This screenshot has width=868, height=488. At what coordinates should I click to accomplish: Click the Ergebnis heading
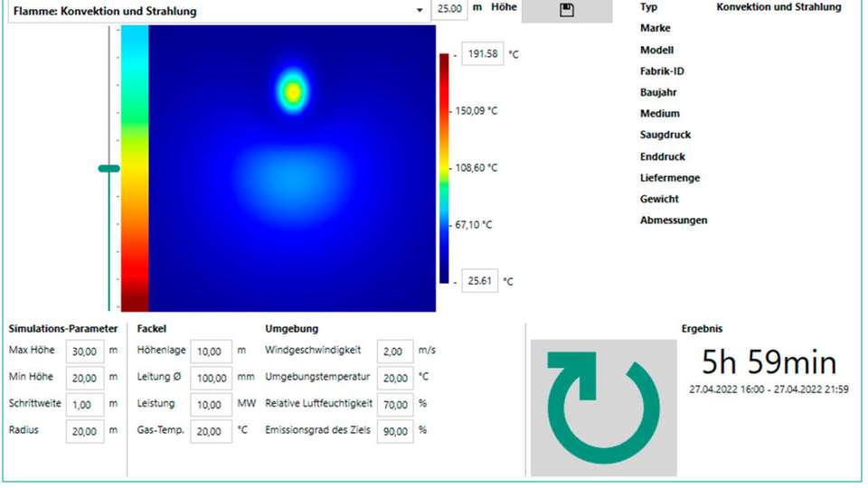tap(702, 329)
